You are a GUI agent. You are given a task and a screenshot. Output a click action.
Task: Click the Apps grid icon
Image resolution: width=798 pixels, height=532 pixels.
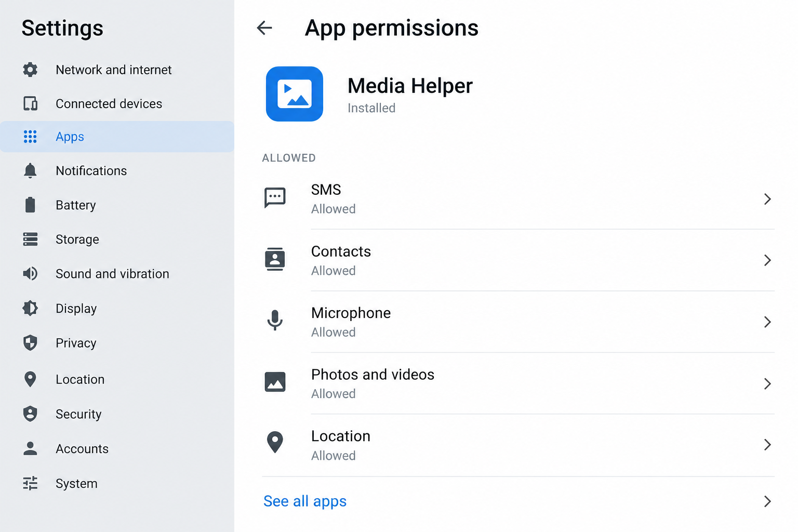pos(30,137)
